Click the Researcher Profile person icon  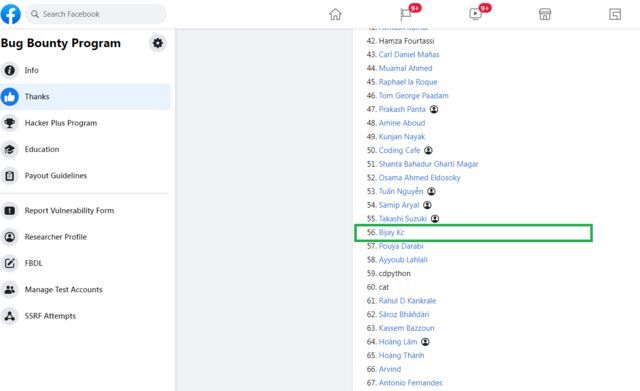click(10, 237)
